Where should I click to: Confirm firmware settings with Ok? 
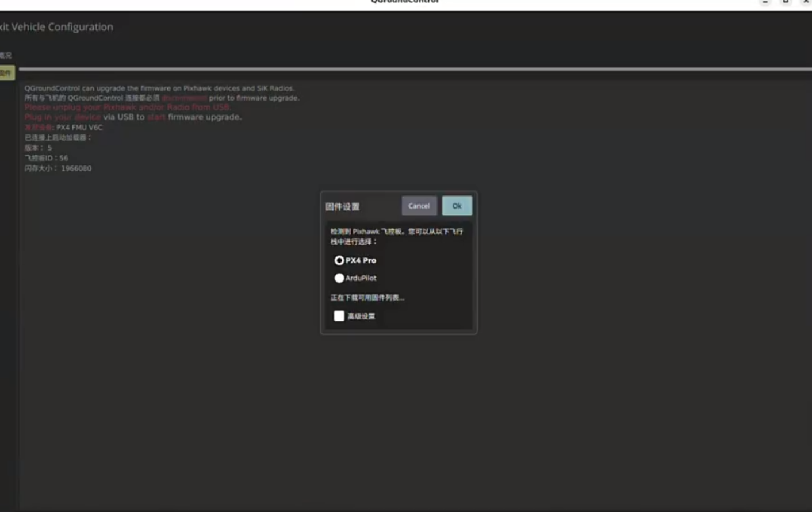tap(457, 206)
